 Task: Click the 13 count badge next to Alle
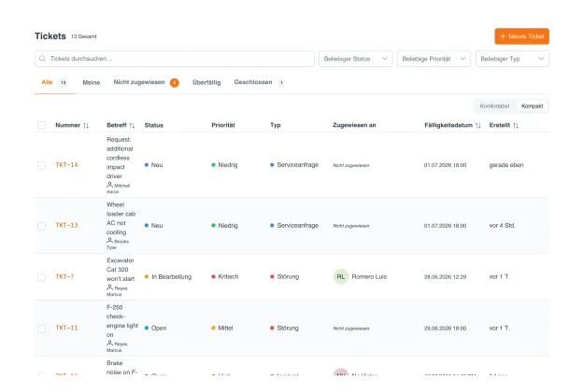(64, 82)
